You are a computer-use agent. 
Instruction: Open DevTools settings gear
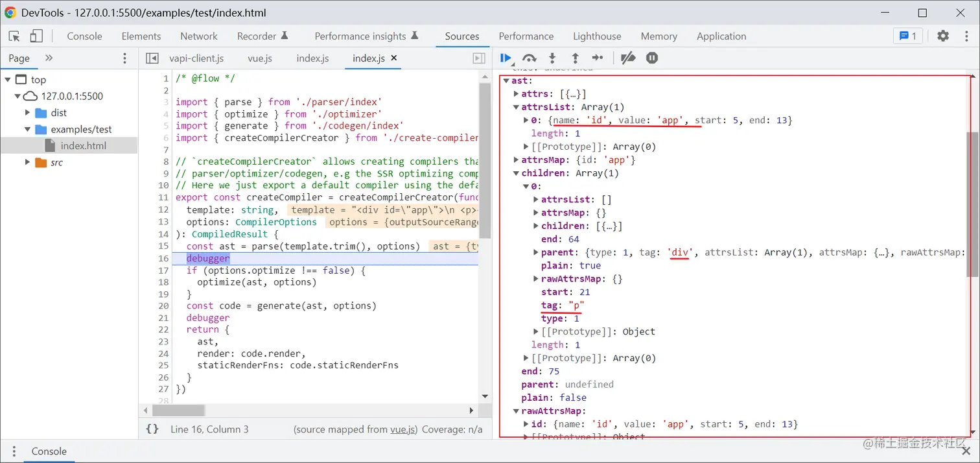[x=943, y=36]
